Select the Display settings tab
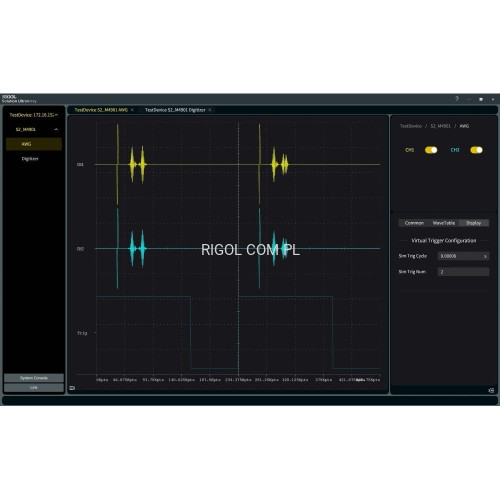500x500 pixels. [474, 223]
